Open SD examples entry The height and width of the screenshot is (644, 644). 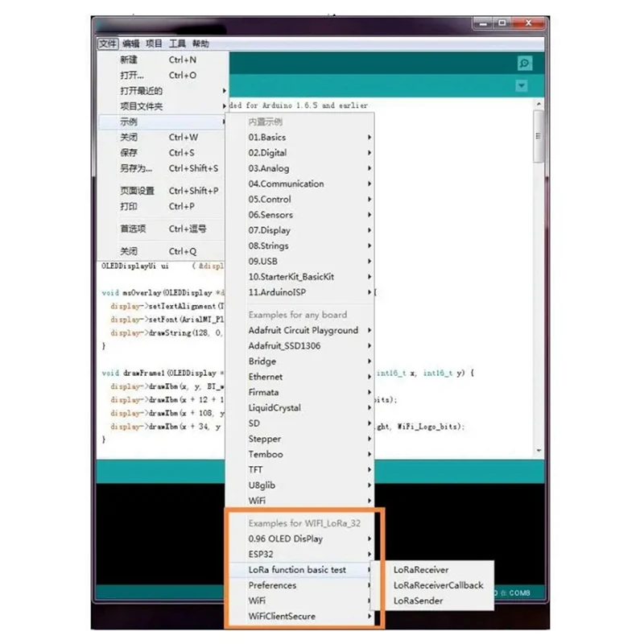[x=300, y=423]
